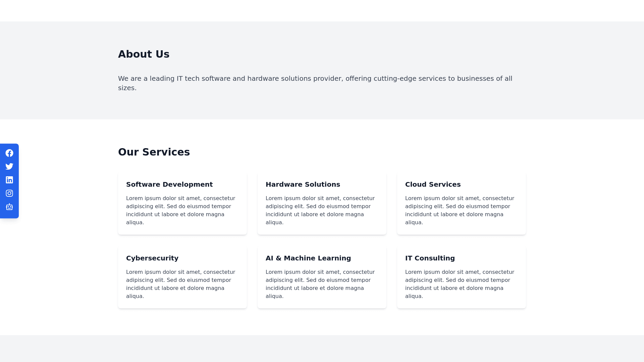Click the Instagram camera icon
The width and height of the screenshot is (644, 362).
(x=9, y=193)
